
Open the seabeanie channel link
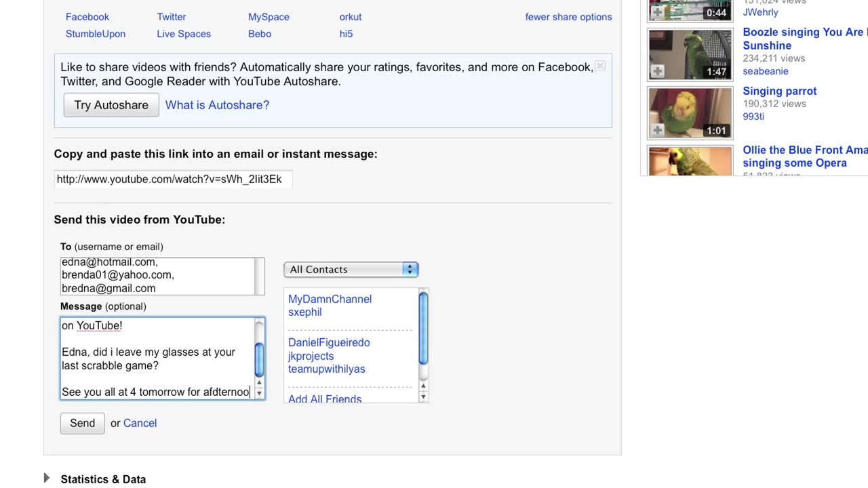pos(765,71)
